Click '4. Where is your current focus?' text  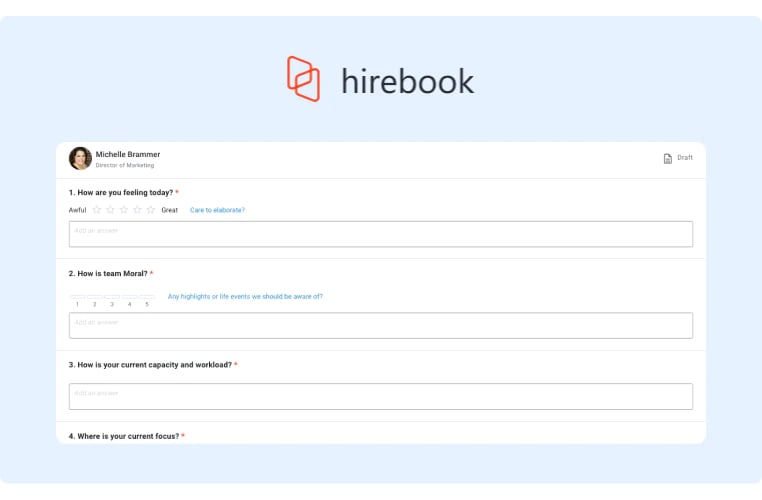point(124,436)
